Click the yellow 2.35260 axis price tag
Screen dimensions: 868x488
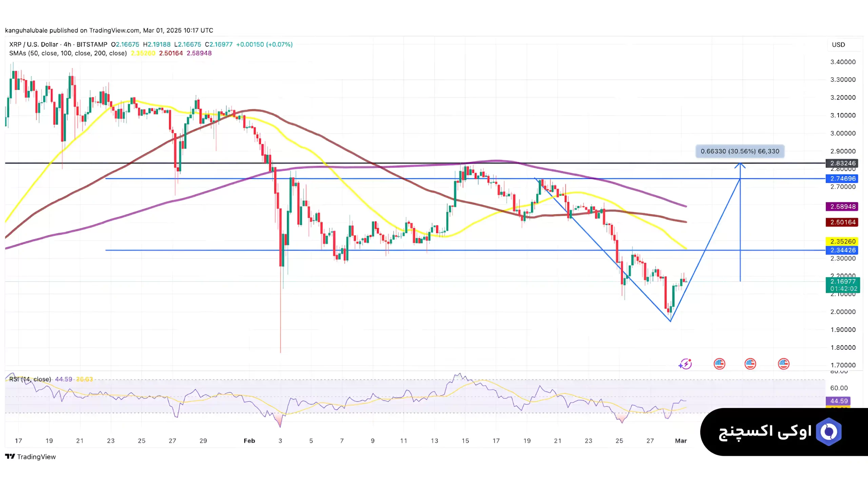842,242
